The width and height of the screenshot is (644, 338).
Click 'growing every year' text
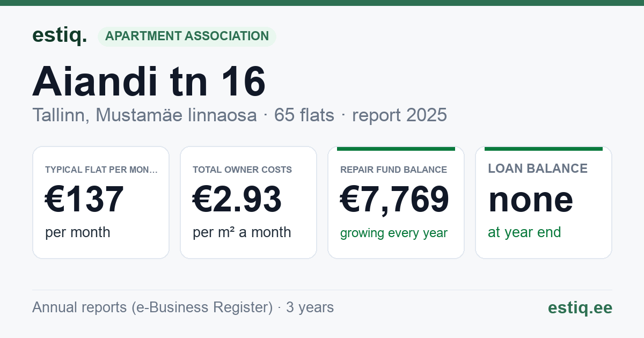[x=394, y=233]
